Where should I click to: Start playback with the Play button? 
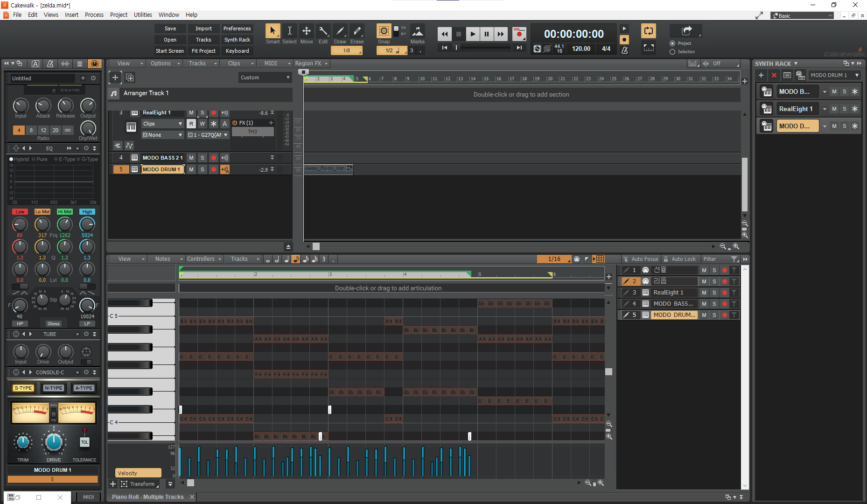point(473,34)
